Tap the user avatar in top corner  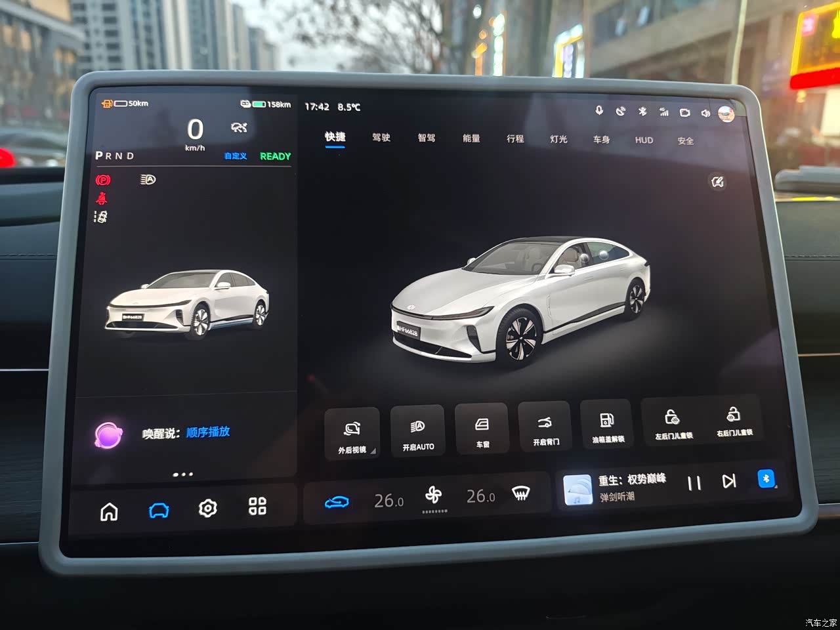point(726,114)
